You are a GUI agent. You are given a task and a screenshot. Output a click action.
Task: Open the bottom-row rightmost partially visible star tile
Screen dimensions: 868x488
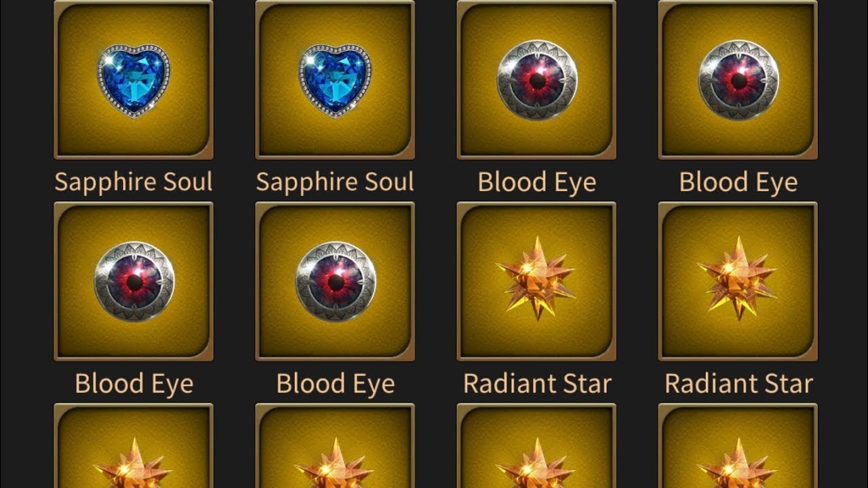(738, 445)
